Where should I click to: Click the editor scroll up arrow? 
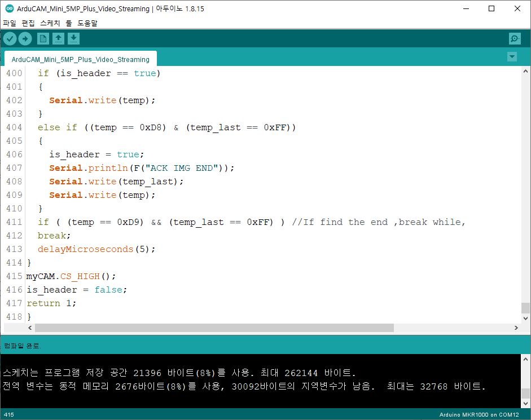(x=525, y=71)
